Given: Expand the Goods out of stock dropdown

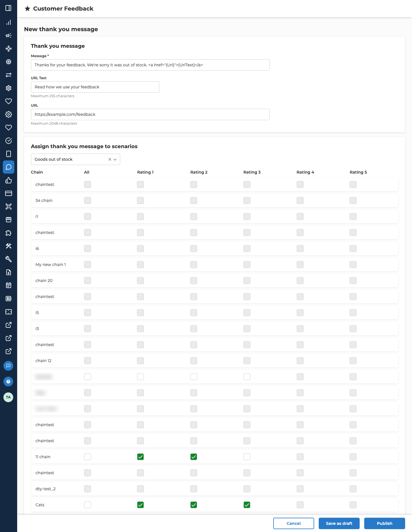Looking at the screenshot, I should click(x=115, y=159).
